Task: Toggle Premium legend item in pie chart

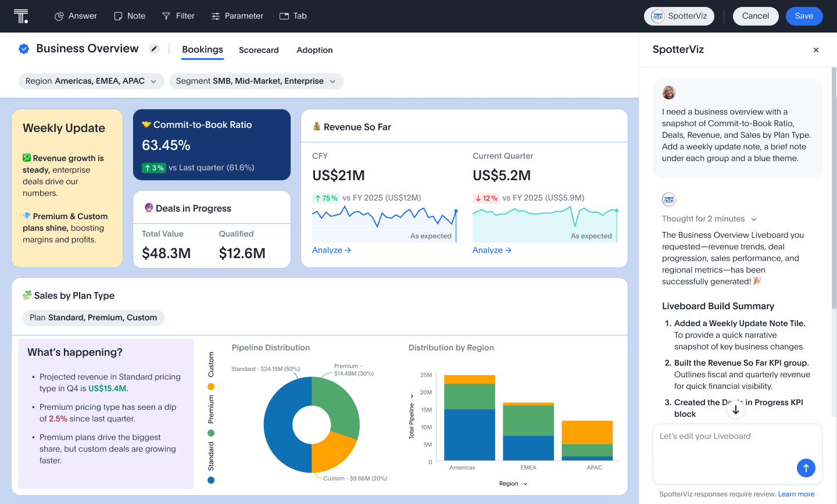Action: (x=211, y=432)
